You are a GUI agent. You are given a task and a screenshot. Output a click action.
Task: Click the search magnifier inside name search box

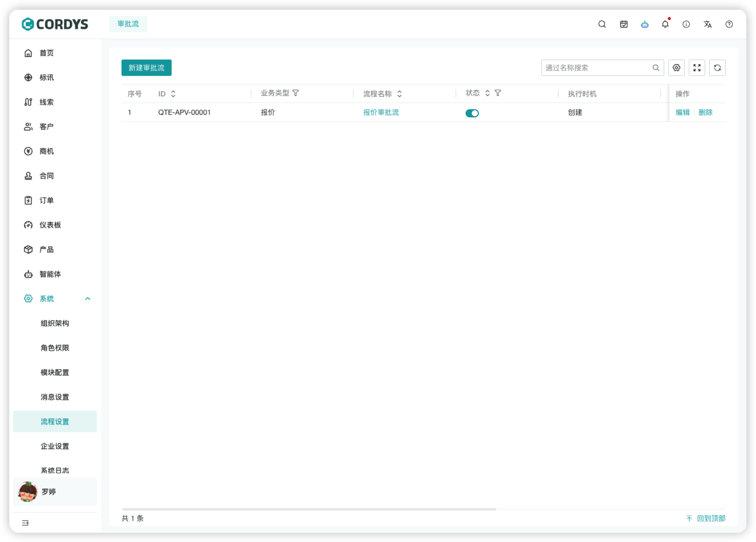point(656,68)
